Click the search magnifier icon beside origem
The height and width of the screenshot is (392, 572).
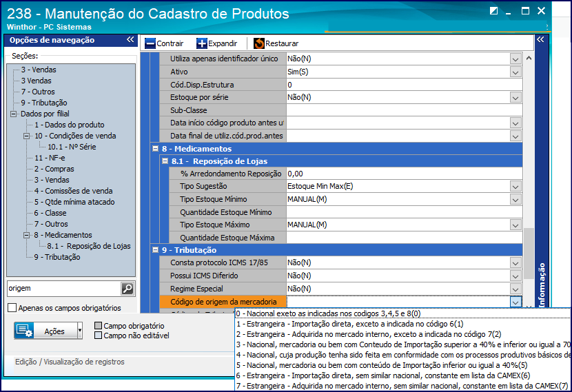pos(127,289)
